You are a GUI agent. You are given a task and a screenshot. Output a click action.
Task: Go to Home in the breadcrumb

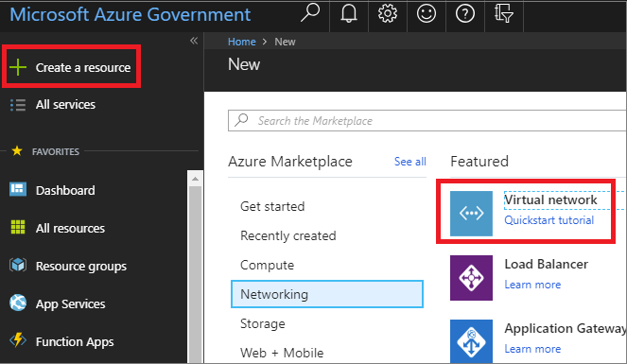(x=241, y=42)
